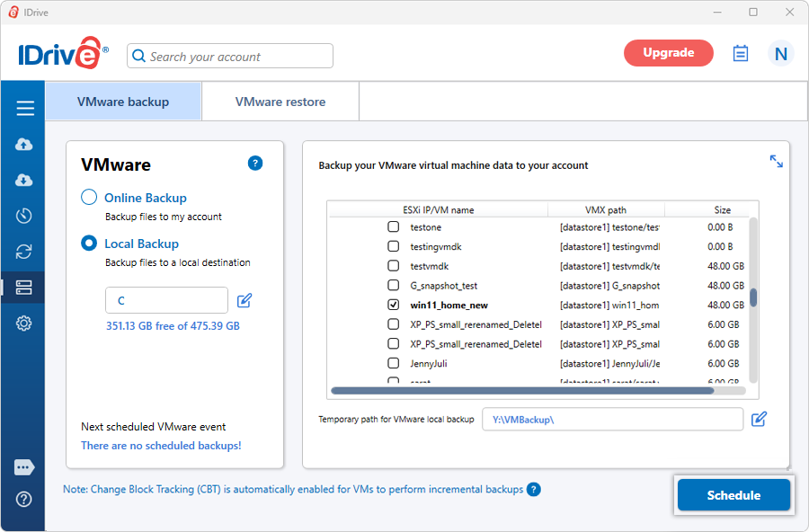
Task: Select the Online Backup radio option
Action: (89, 198)
